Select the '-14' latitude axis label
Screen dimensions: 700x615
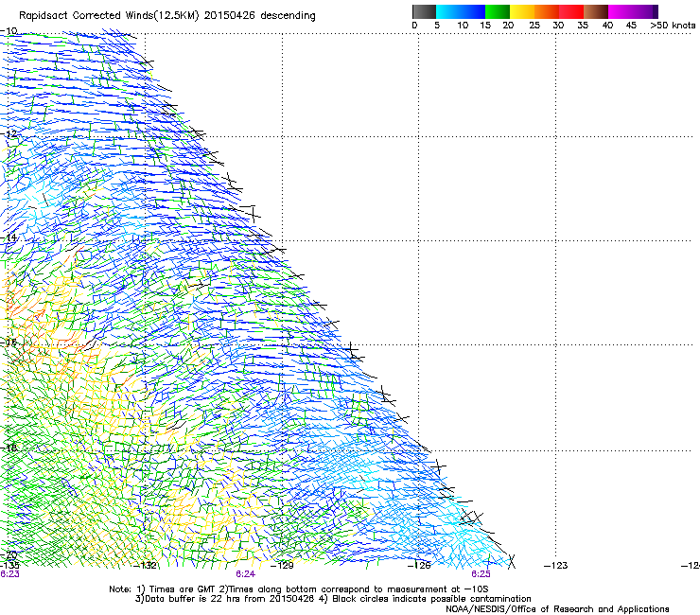(x=9, y=237)
